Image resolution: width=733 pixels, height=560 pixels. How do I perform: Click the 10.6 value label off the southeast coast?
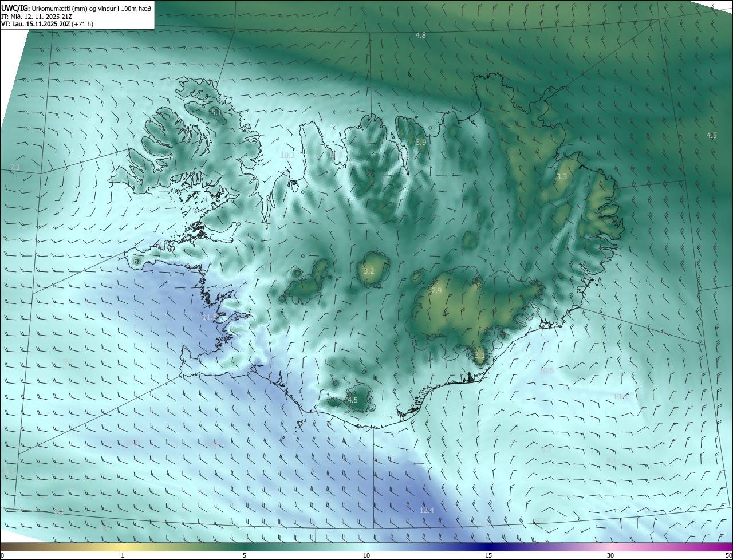coord(547,370)
